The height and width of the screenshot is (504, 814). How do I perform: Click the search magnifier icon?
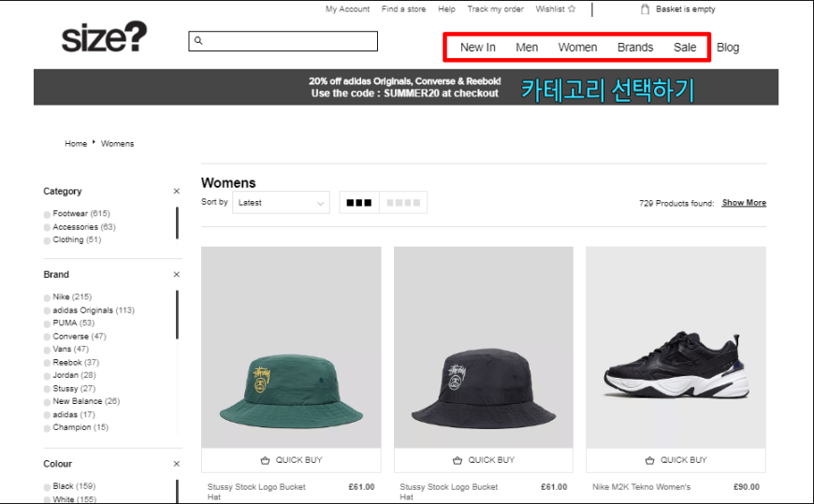[x=198, y=40]
